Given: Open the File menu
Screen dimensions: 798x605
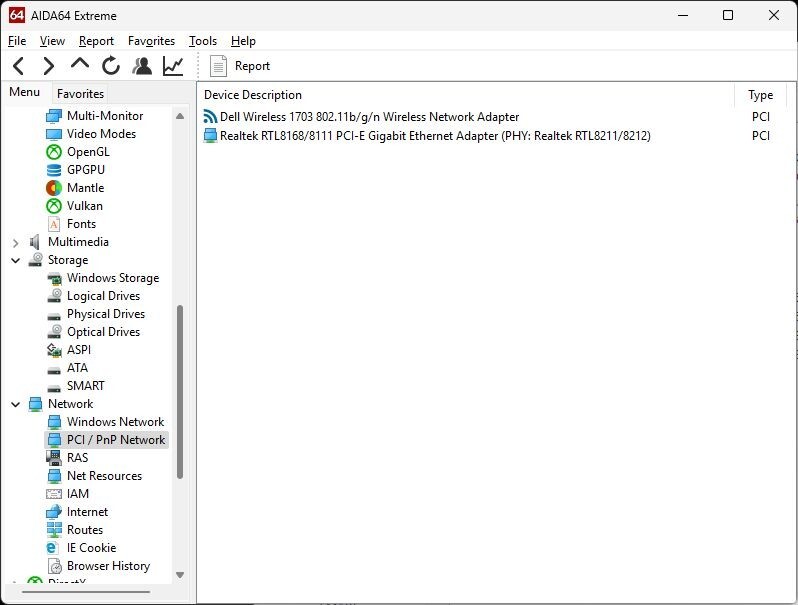Looking at the screenshot, I should click(x=17, y=41).
